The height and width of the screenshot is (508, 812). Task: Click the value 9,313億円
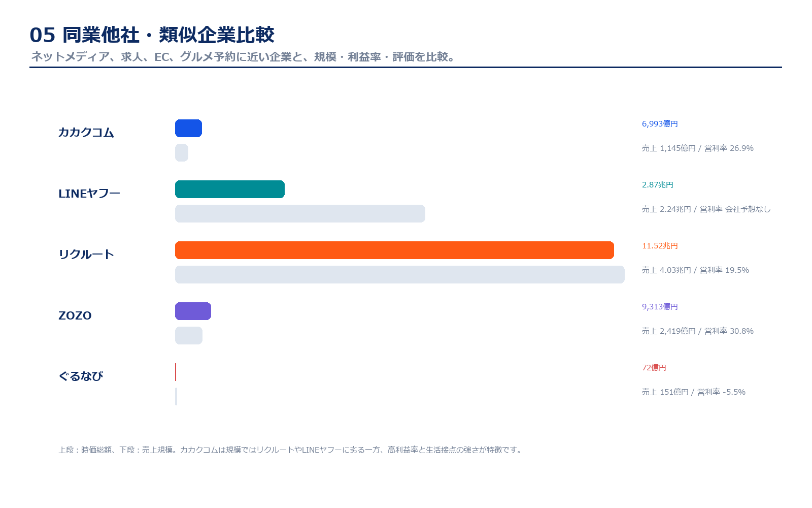[660, 307]
